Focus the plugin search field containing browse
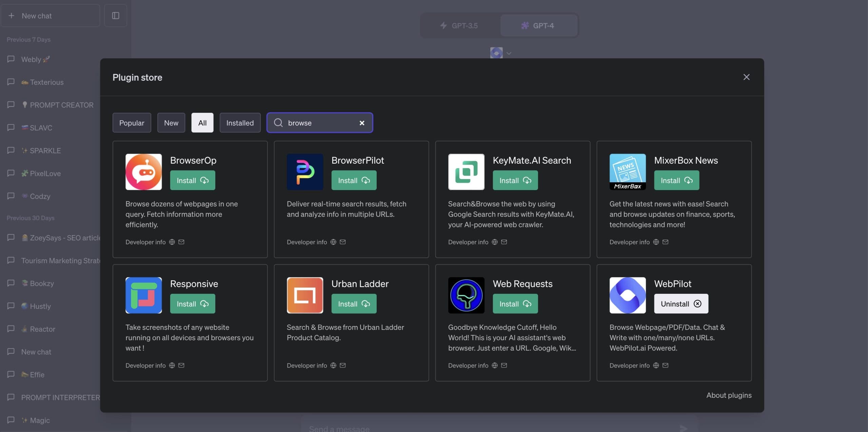 tap(320, 123)
